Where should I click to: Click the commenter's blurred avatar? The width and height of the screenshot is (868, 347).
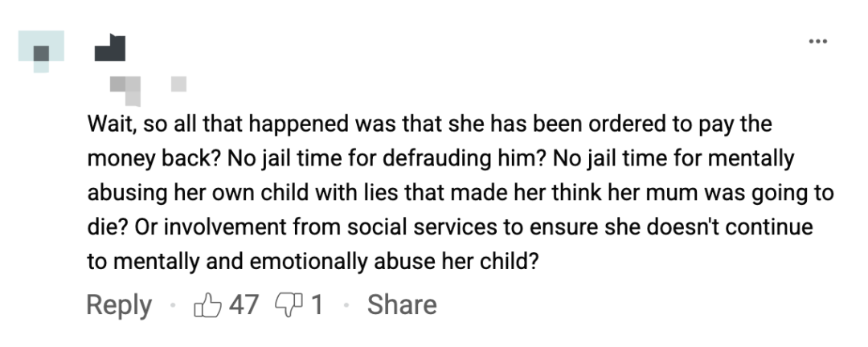click(x=42, y=50)
